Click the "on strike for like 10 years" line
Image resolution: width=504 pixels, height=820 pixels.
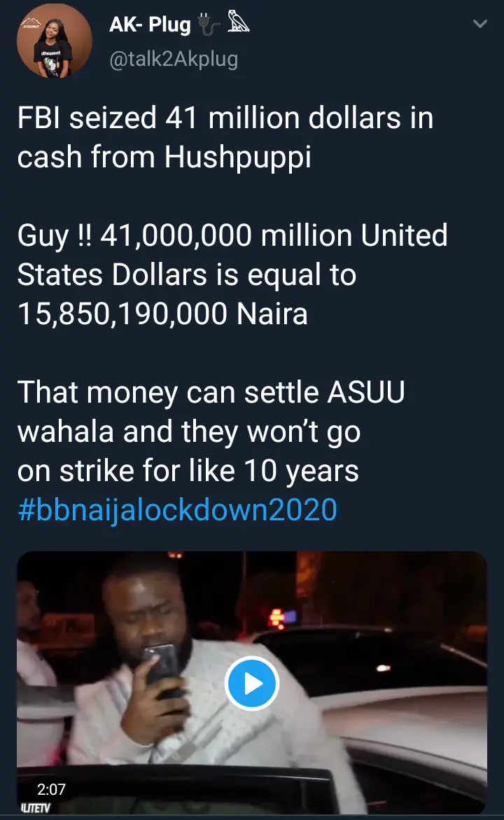point(188,471)
